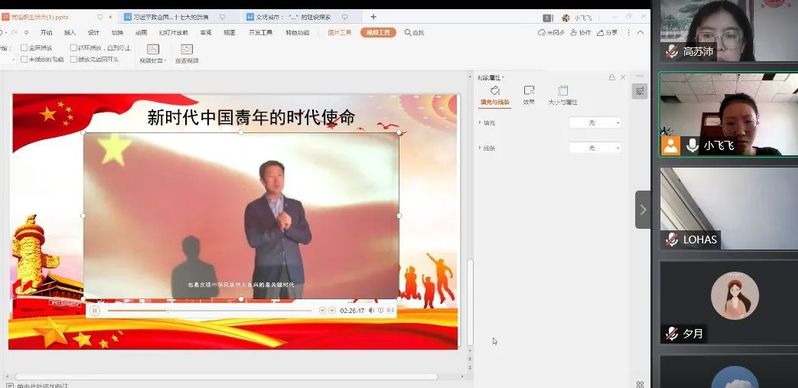
Task: Check the 播放完返回开头 rewind checkbox
Action: coord(73,59)
